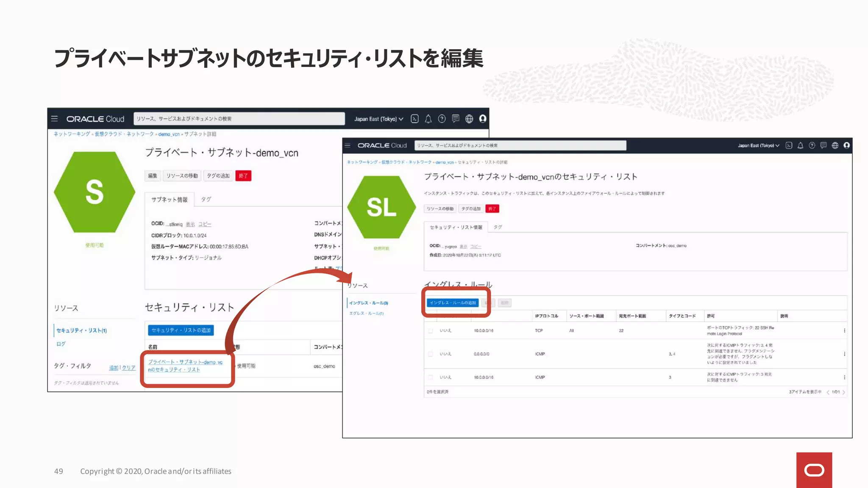
Task: Click イングレス・ルールの追加 button
Action: point(453,303)
